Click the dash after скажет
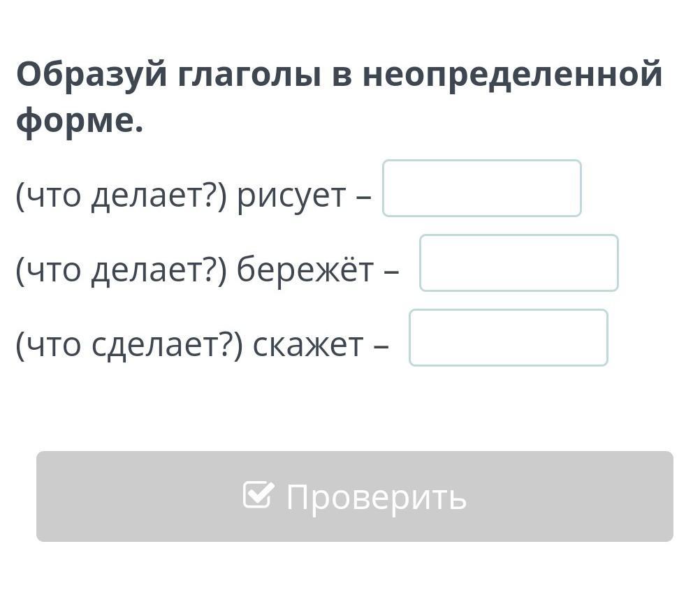This screenshot has height=604, width=700. (x=381, y=344)
